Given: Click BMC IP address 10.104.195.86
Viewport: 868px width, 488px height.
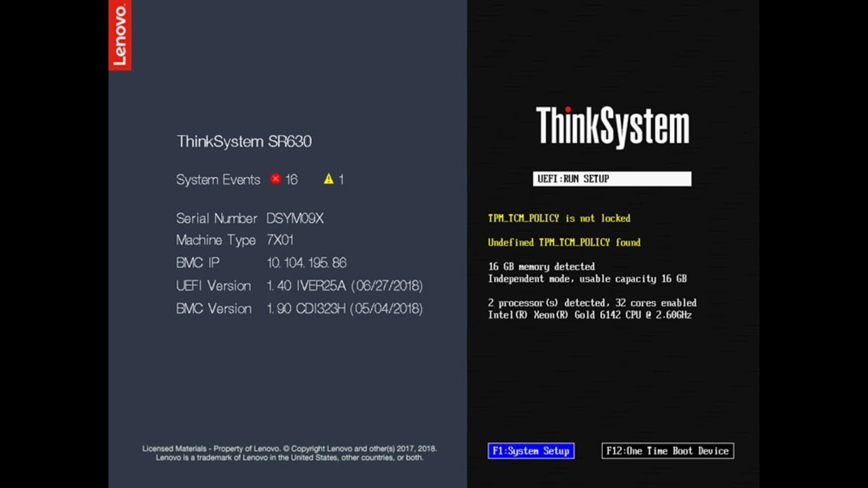Looking at the screenshot, I should (307, 262).
